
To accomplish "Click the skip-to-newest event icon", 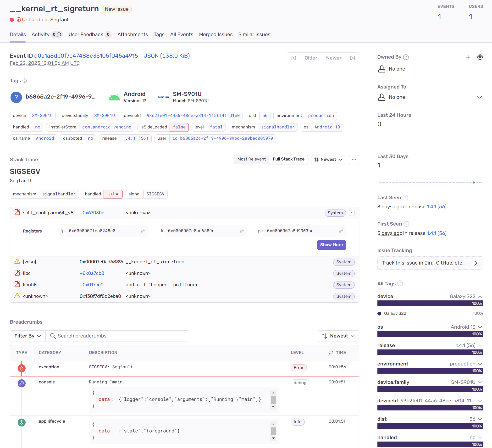I will pos(352,58).
